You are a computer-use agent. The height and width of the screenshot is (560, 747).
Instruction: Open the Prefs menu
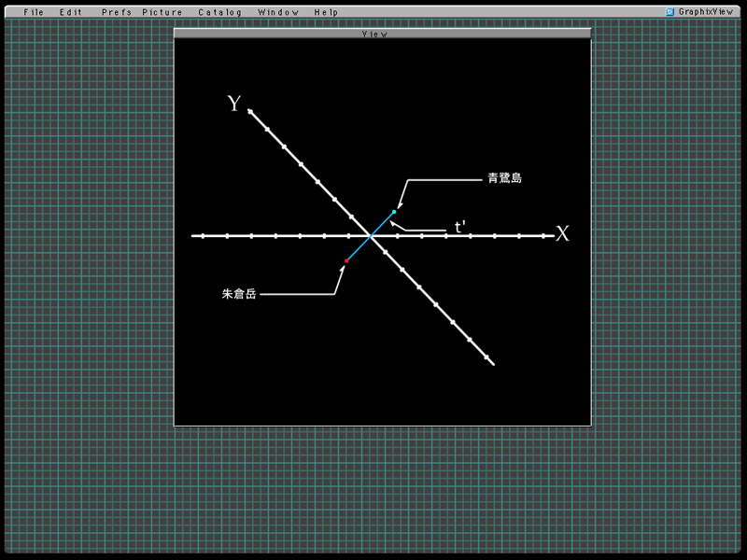click(116, 12)
